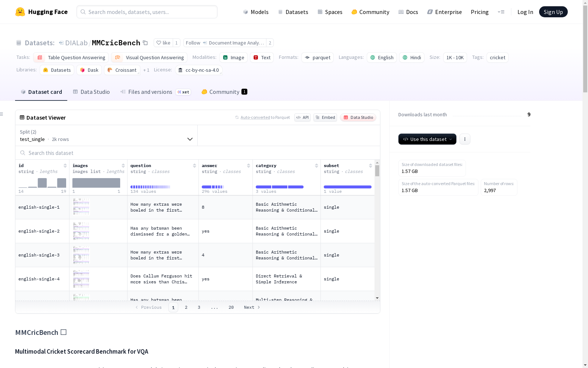This screenshot has height=368, width=588.
Task: Open Docs in top navigation
Action: point(408,12)
